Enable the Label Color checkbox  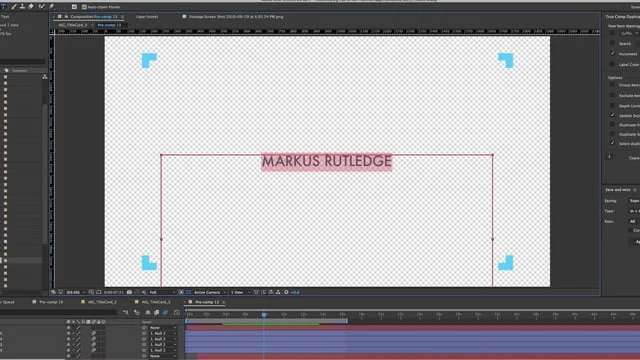612,64
